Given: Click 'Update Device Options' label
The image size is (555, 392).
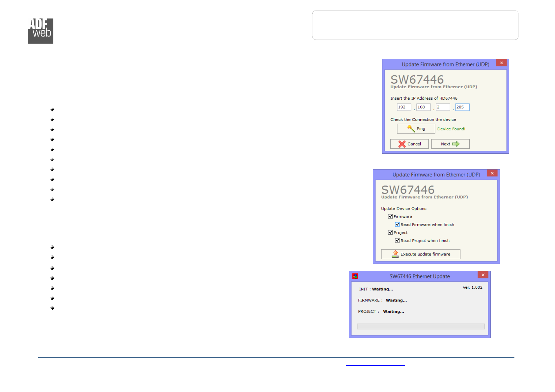Looking at the screenshot, I should [x=404, y=208].
